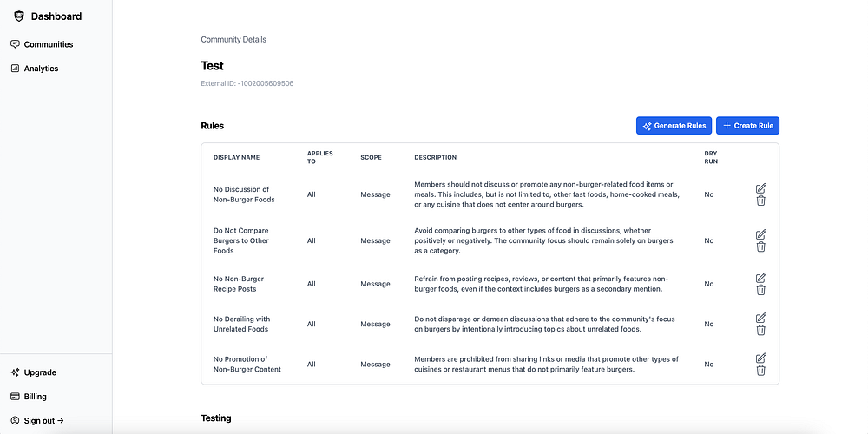Edit the No Non-Burger Recipe Posts rule

(x=761, y=278)
